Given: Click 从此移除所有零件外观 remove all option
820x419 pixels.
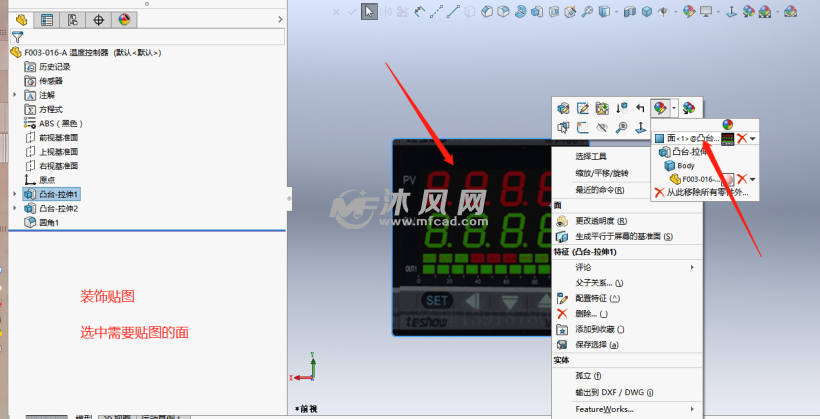Looking at the screenshot, I should 702,192.
